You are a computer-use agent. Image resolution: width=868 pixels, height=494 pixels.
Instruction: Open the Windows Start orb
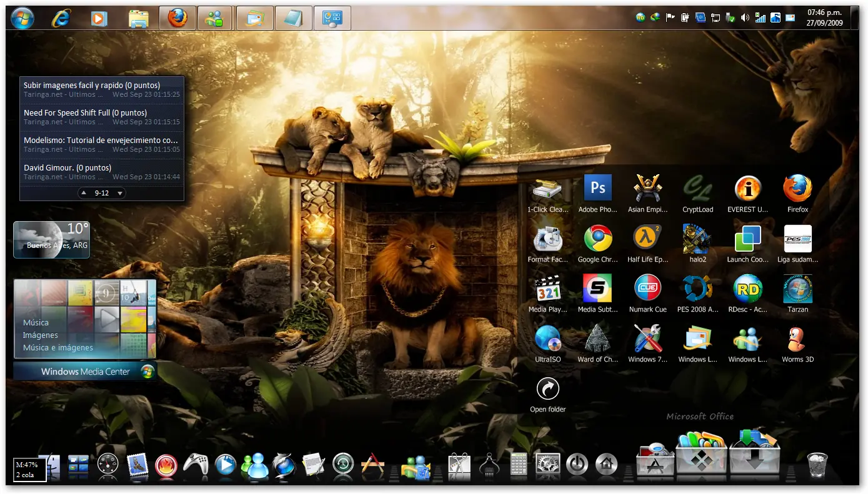(x=22, y=18)
